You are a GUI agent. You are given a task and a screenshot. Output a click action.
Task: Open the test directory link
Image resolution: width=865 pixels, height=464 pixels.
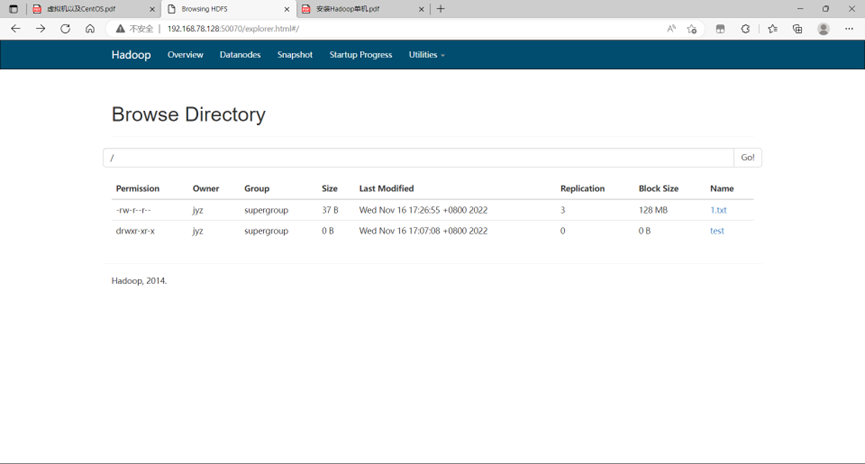tap(717, 231)
